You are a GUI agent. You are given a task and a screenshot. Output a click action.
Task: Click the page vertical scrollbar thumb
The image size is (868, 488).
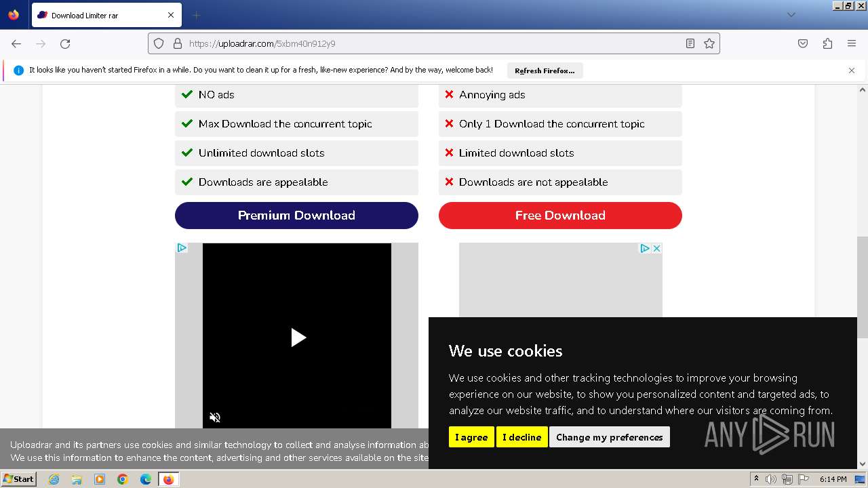coord(863,287)
